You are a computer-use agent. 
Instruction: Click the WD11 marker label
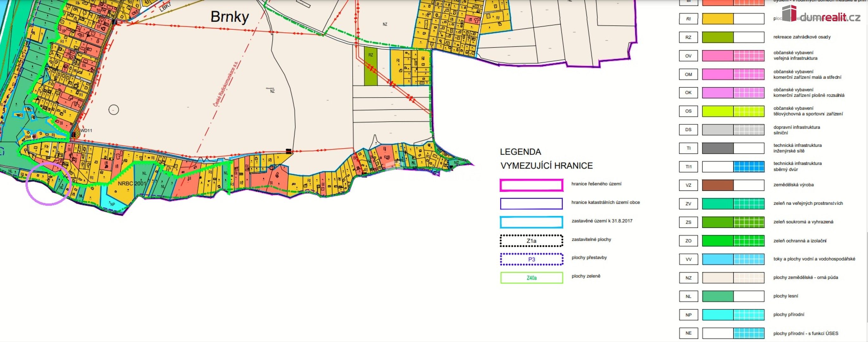point(86,131)
